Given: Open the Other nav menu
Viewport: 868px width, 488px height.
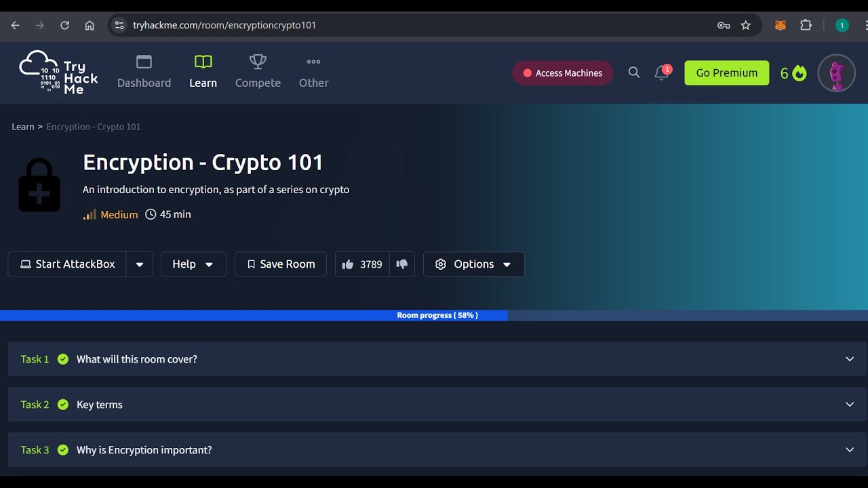Looking at the screenshot, I should coord(313,73).
